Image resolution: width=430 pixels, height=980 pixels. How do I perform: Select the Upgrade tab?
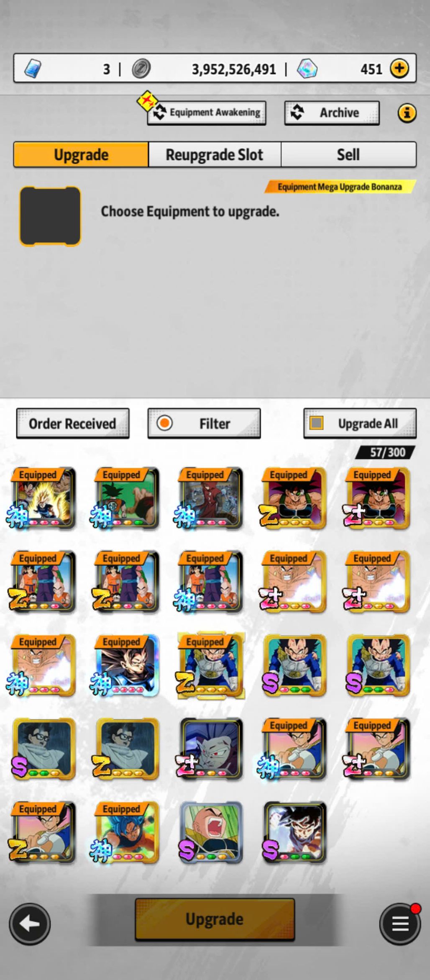pos(81,154)
